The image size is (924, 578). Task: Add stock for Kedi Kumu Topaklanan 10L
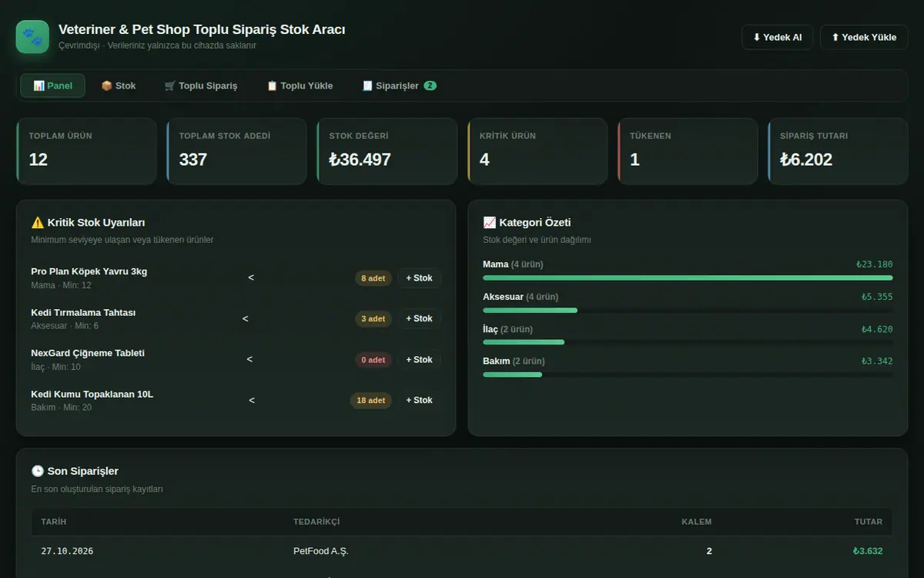[x=420, y=400]
